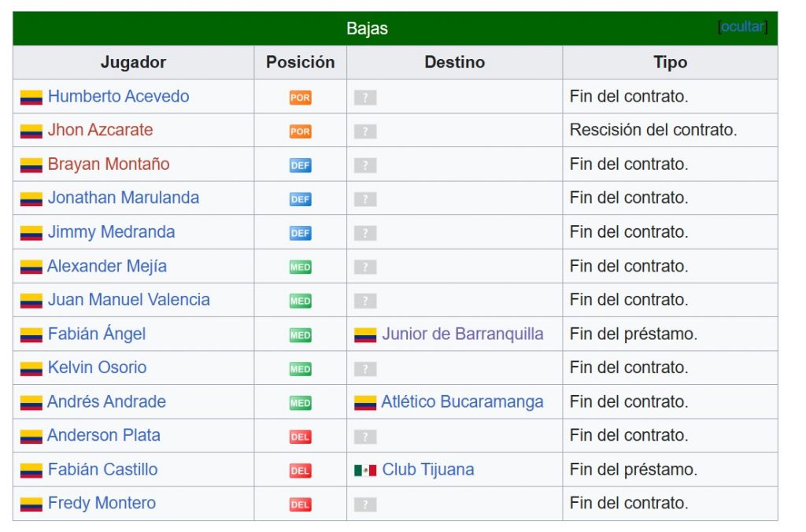Follow the Club Tijuana link
This screenshot has height=532, width=806.
[x=427, y=469]
